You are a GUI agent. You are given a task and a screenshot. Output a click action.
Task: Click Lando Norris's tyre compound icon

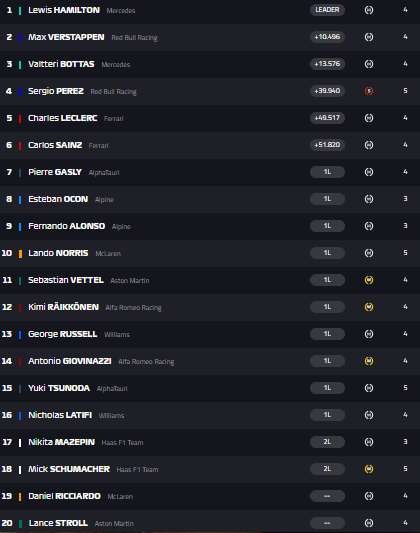click(x=369, y=253)
